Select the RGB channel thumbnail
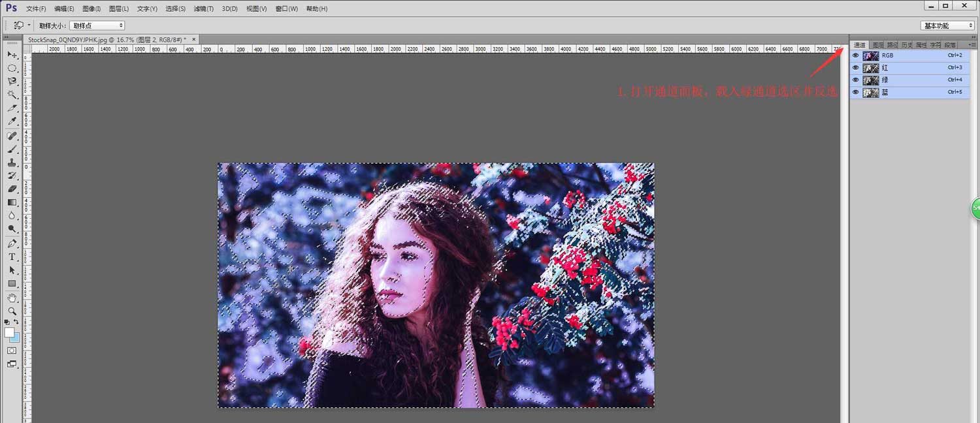980x423 pixels. coord(870,55)
